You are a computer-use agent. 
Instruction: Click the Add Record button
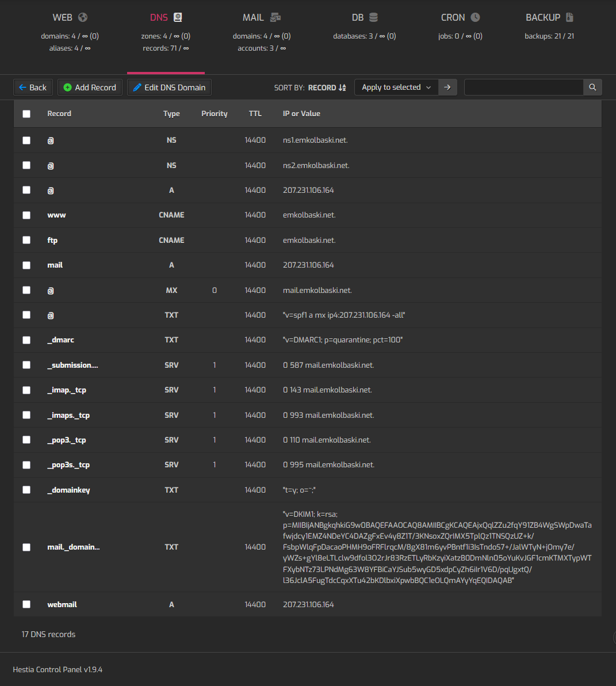click(90, 87)
